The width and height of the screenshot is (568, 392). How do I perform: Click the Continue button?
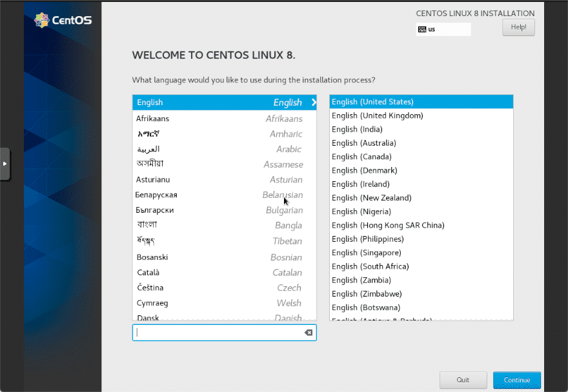click(x=516, y=380)
